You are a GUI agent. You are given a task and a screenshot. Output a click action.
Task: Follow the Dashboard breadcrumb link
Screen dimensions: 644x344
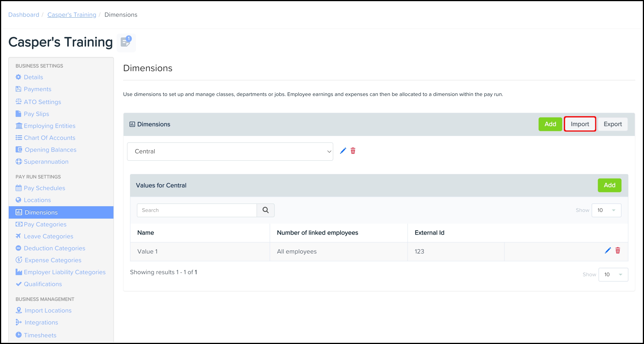point(24,15)
